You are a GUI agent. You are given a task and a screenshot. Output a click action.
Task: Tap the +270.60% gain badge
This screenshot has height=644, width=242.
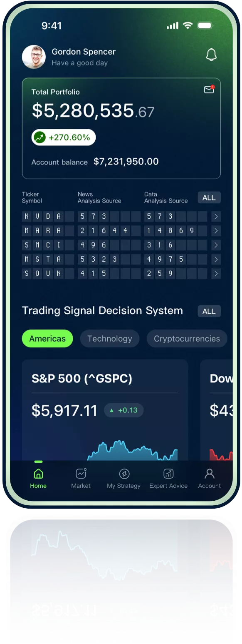(x=64, y=137)
